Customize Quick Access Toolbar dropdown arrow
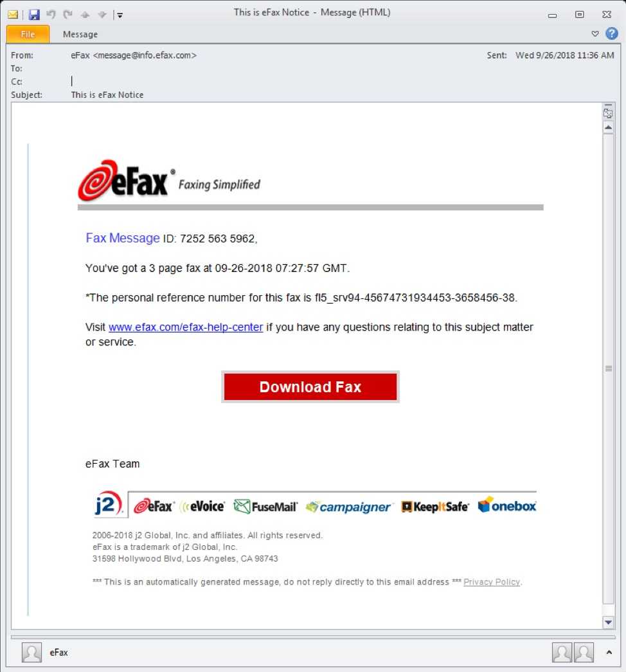The image size is (626, 672). tap(120, 15)
